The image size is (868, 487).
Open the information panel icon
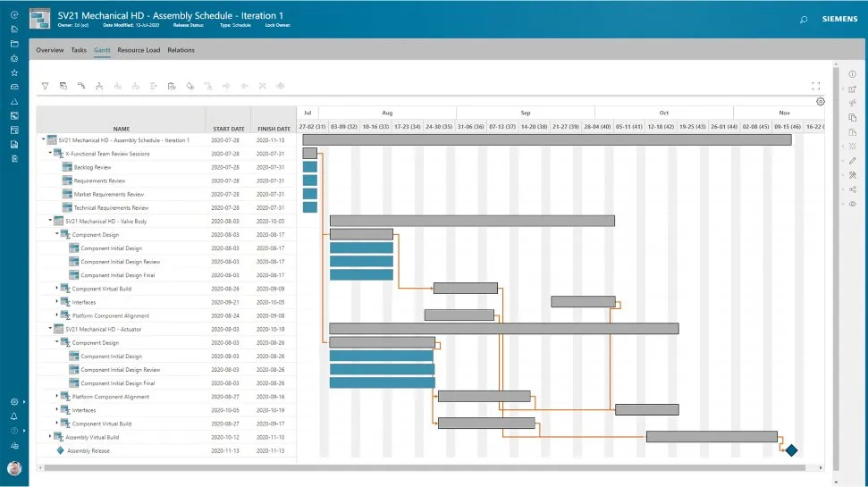tap(853, 74)
